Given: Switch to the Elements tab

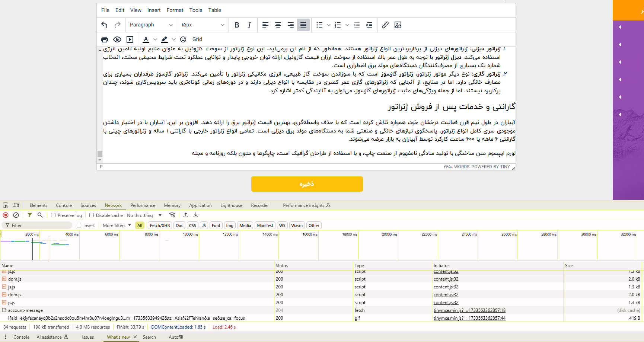Looking at the screenshot, I should pyautogui.click(x=38, y=205).
